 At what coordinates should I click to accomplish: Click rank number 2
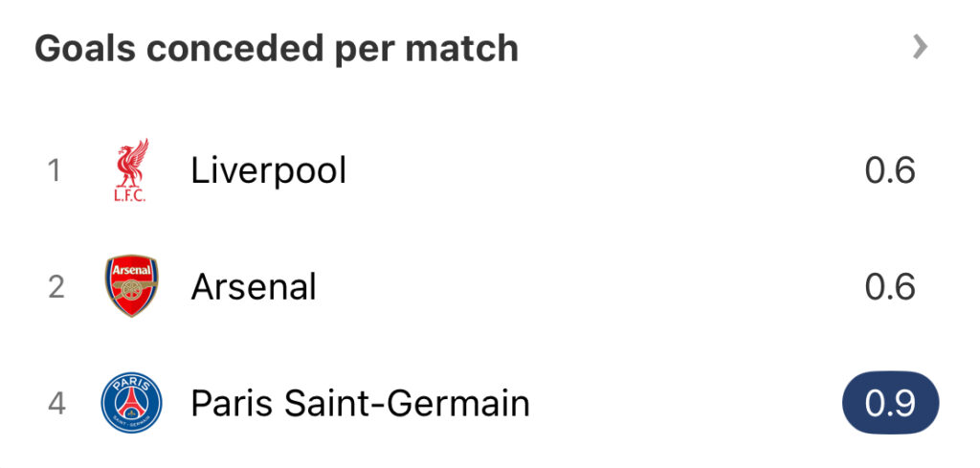[56, 287]
